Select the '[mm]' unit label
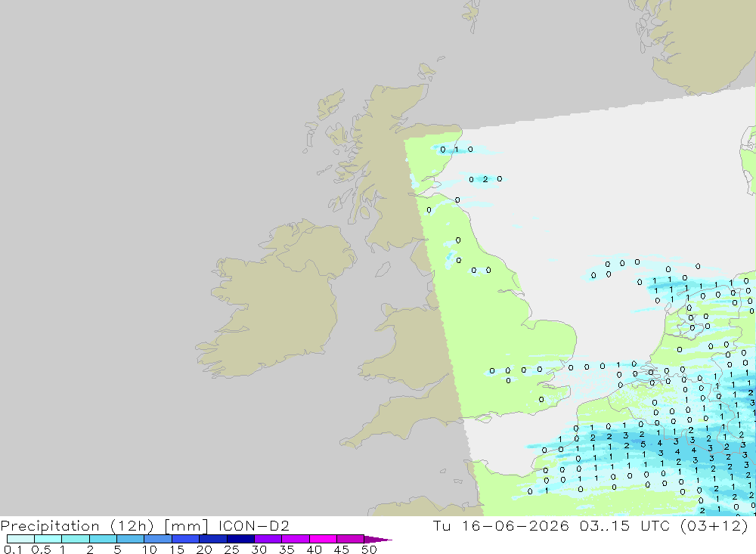Image resolution: width=756 pixels, height=554 pixels. coord(186,526)
